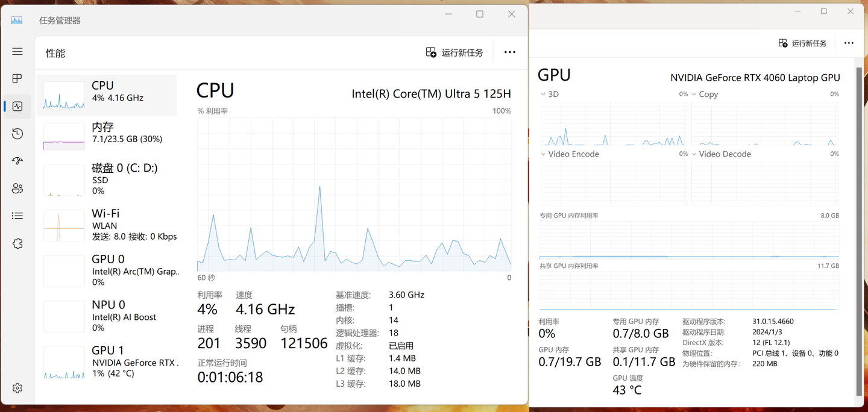Select the Performance page icon
The image size is (868, 412).
(x=17, y=106)
